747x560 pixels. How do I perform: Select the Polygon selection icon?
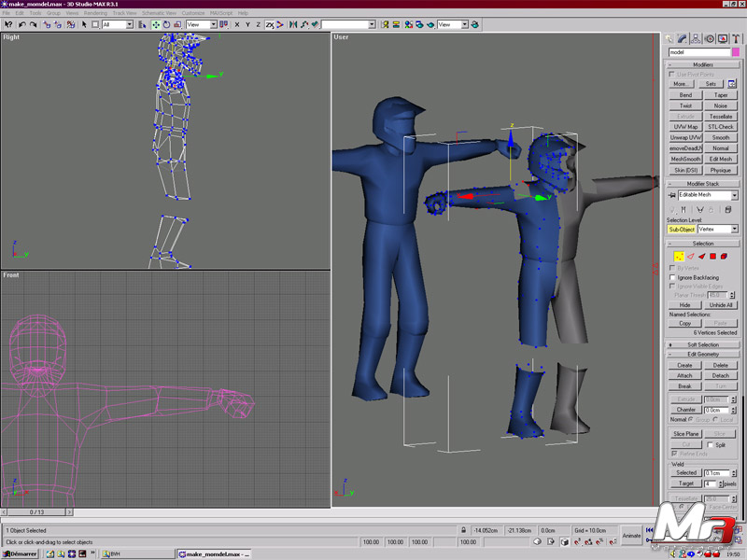tap(712, 256)
